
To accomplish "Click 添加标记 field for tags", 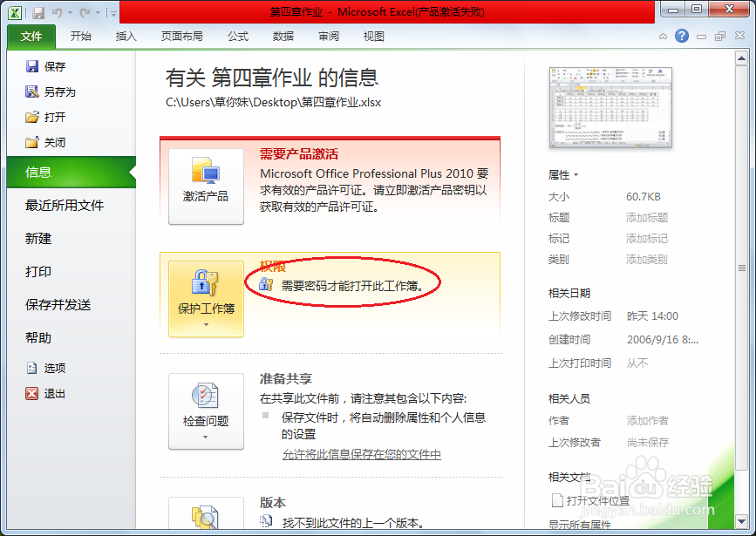I will pyautogui.click(x=646, y=239).
